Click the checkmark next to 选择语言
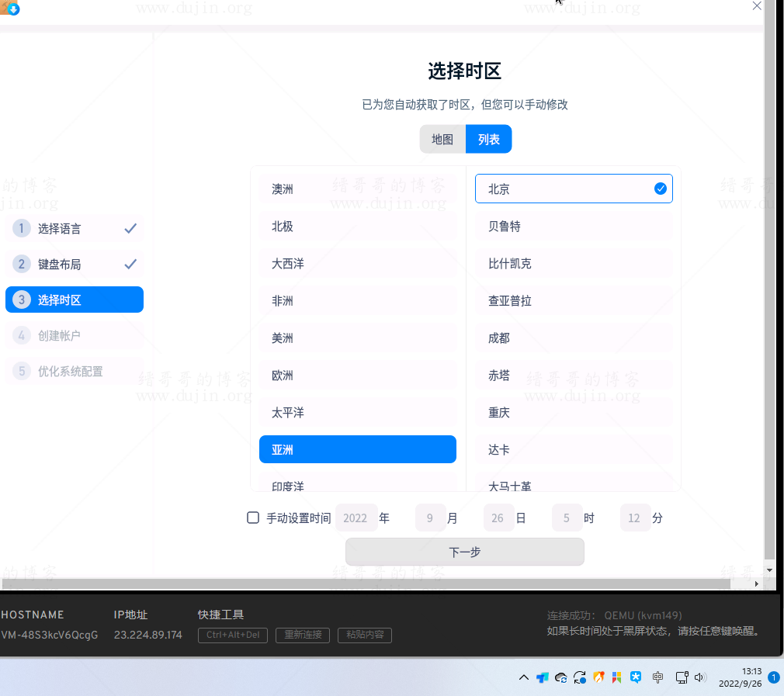This screenshot has height=696, width=784. 130,229
